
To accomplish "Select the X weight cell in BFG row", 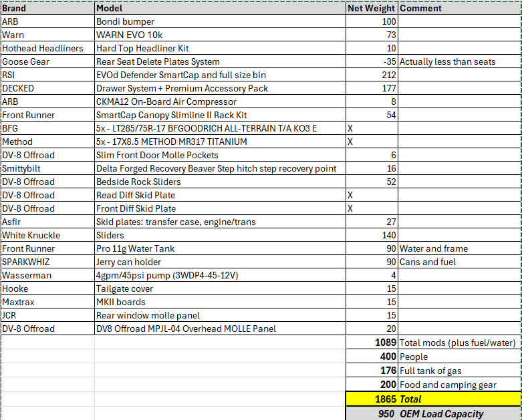I will point(372,128).
